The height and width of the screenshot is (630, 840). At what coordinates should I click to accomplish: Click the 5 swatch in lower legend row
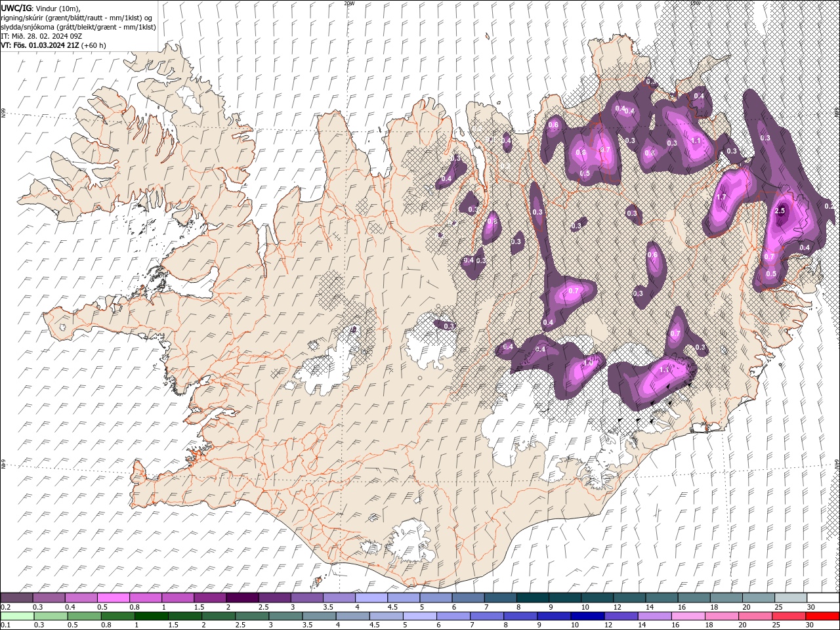coord(420,616)
